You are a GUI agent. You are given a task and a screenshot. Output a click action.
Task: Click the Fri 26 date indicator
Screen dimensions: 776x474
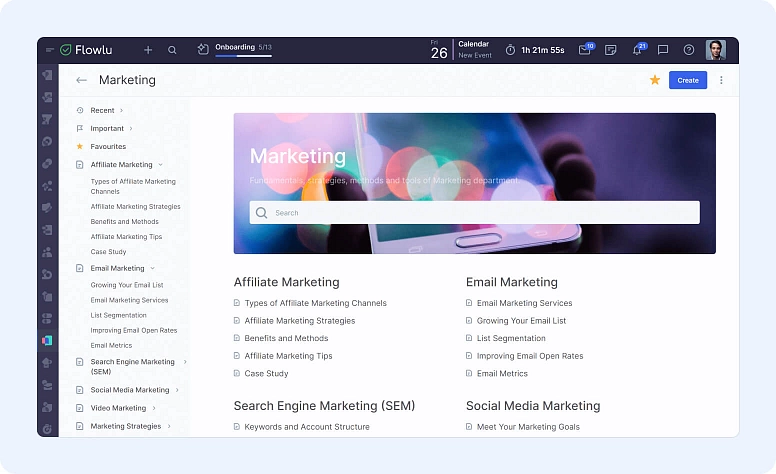tap(438, 50)
